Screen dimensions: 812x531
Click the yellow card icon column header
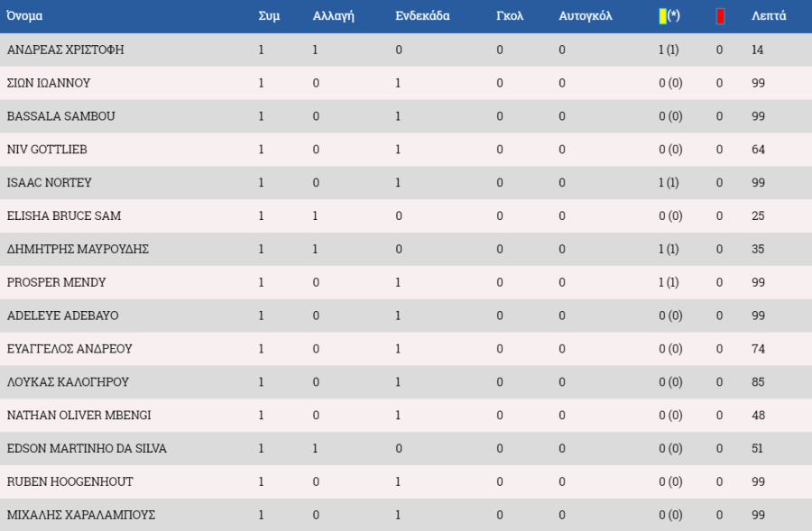[669, 16]
